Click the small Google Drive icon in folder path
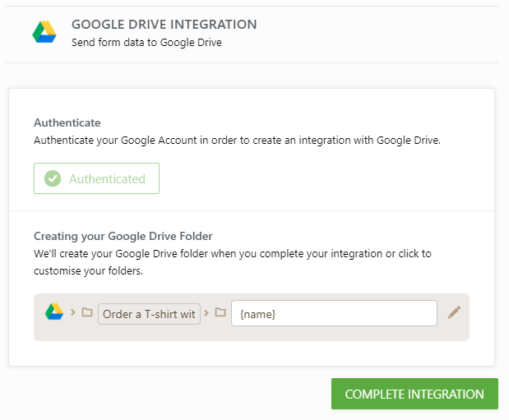The image size is (509, 420). (x=54, y=312)
